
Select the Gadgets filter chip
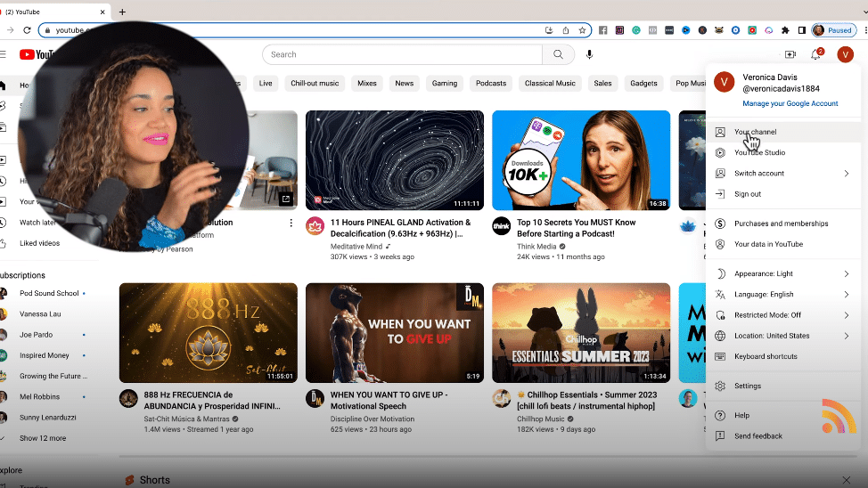(643, 84)
